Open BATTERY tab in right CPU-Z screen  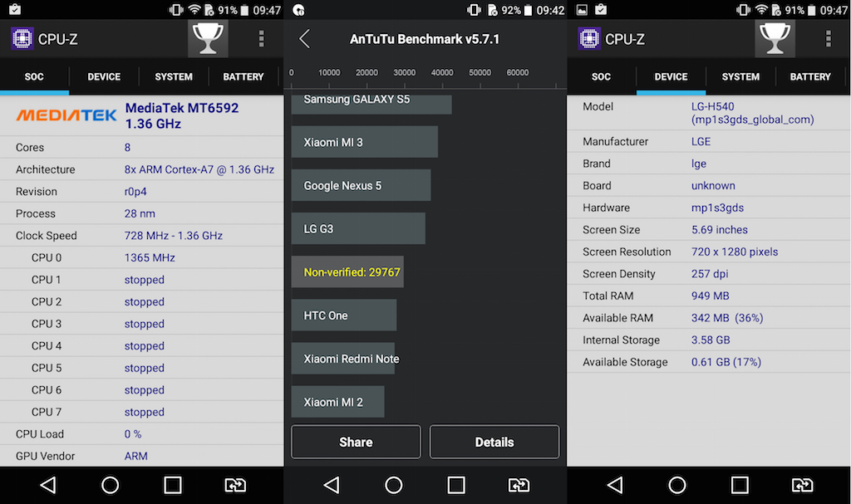[810, 76]
